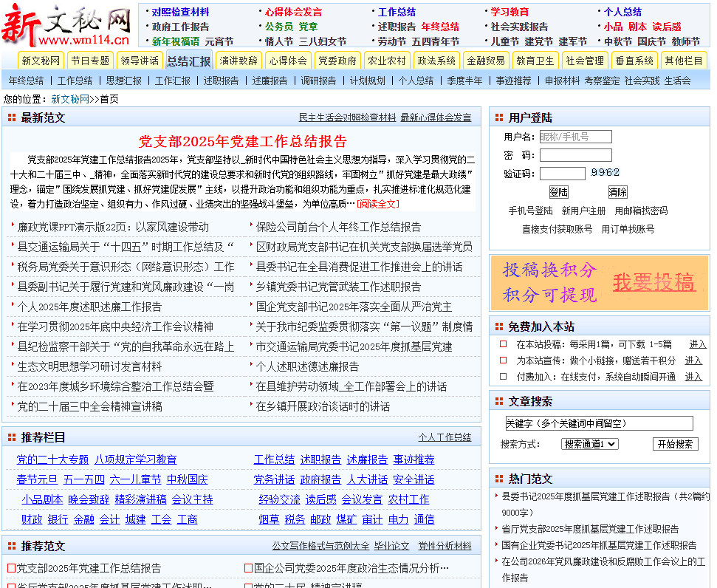
Task: Click the panel icon beside 推荐栏目
Action: 10,437
